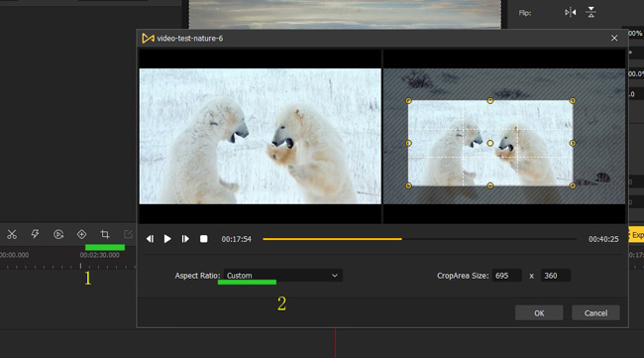Screen dimensions: 644x358
Task: Click the edit pencil icon in the toolbar
Action: [x=128, y=234]
